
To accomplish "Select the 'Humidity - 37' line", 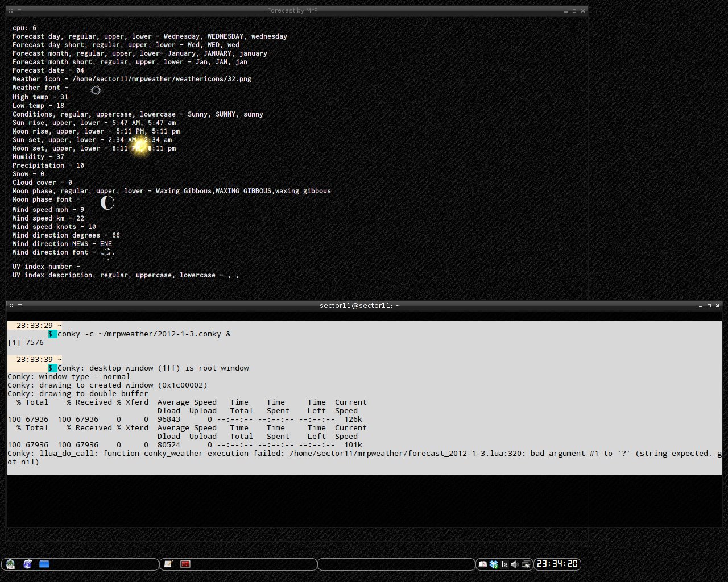I will [x=38, y=157].
